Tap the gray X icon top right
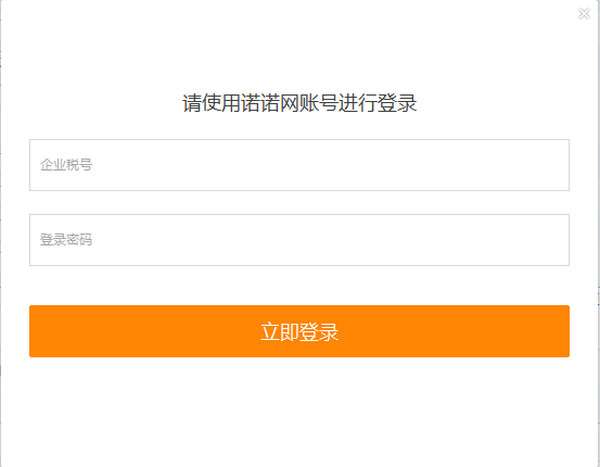600x467 pixels. [x=584, y=14]
